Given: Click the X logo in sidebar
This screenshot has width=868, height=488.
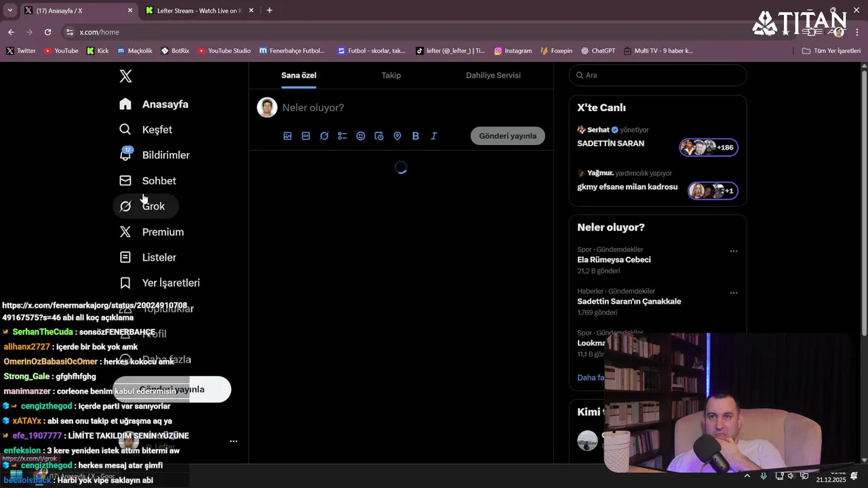Looking at the screenshot, I should (125, 76).
